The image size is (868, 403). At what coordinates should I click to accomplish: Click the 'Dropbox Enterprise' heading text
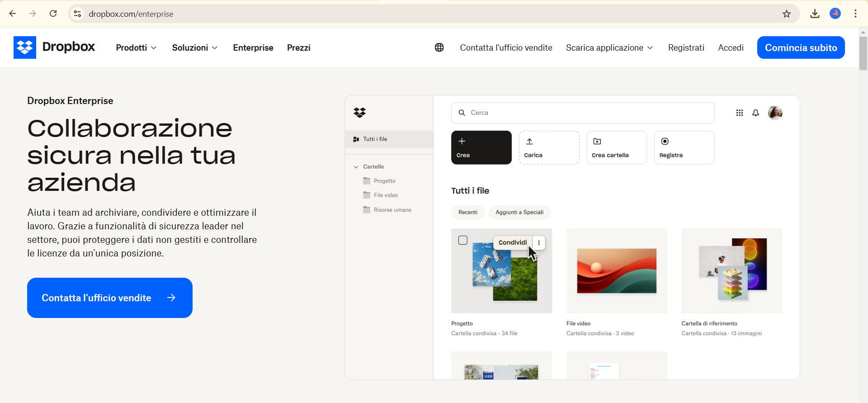70,101
